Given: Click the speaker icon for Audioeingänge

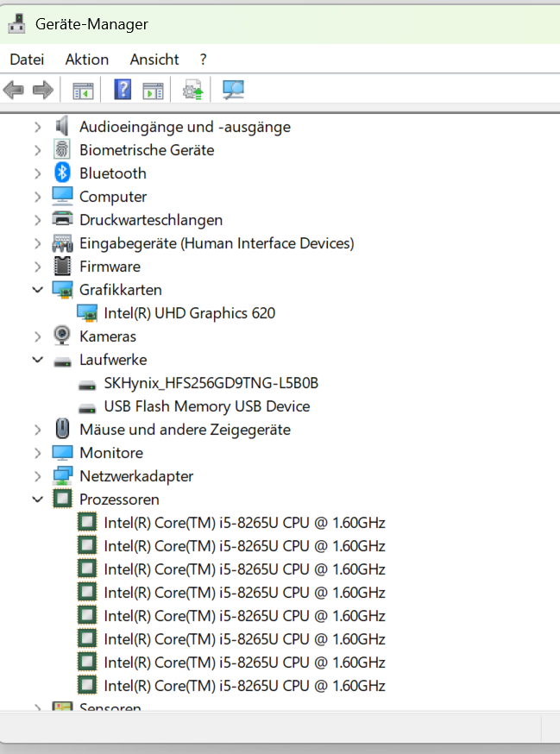Looking at the screenshot, I should point(62,127).
